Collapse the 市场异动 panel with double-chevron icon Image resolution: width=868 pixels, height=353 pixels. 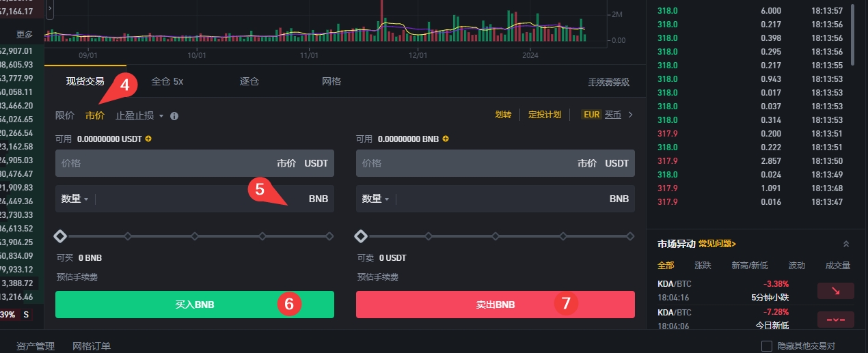click(845, 244)
